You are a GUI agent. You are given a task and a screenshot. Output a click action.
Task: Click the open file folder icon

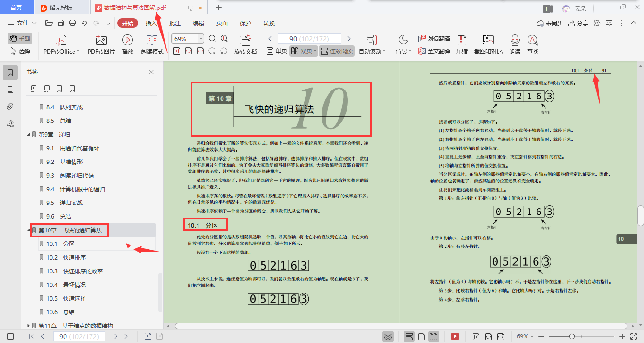tap(49, 23)
